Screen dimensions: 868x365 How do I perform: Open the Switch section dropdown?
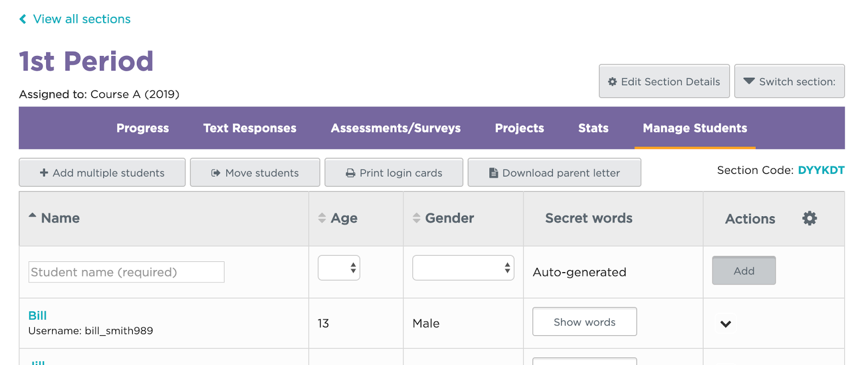[x=789, y=81]
